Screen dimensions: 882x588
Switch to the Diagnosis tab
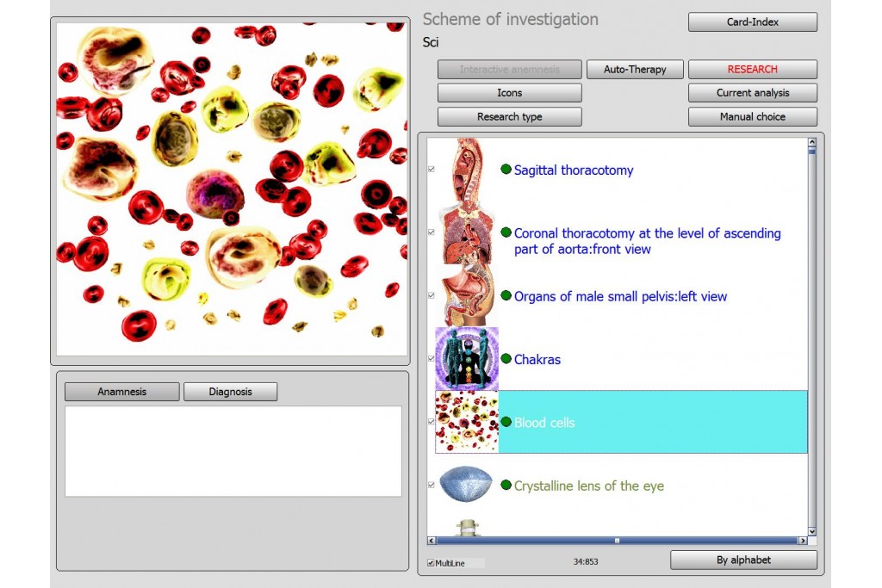click(230, 392)
